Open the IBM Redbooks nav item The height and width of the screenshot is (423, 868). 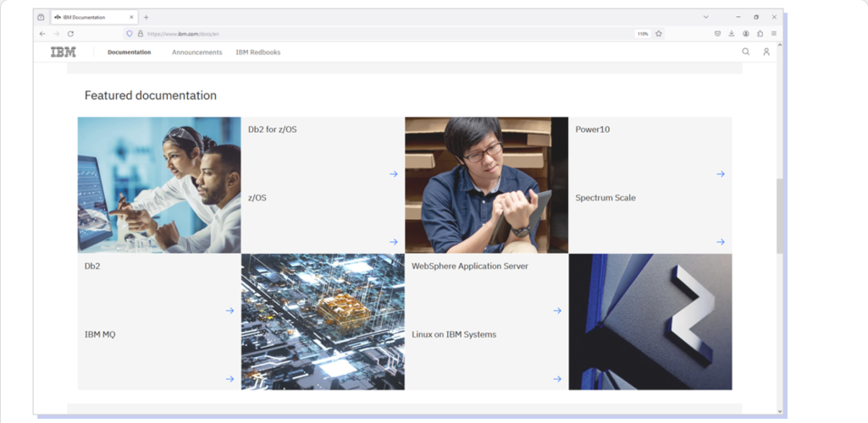pos(258,52)
